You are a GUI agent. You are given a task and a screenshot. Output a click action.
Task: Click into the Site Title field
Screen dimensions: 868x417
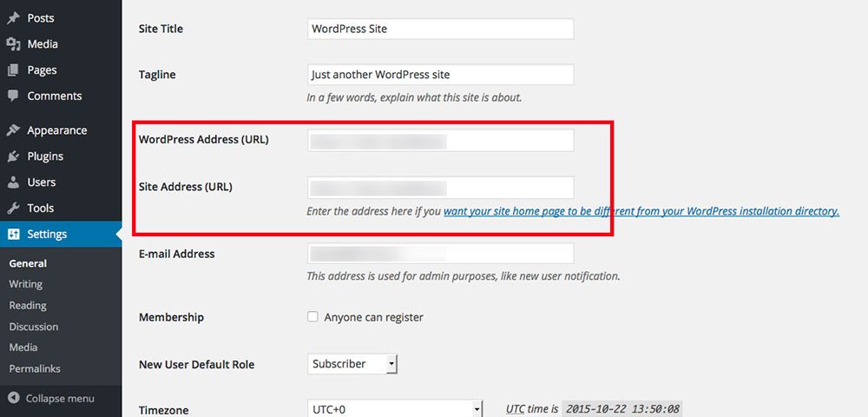tap(441, 29)
